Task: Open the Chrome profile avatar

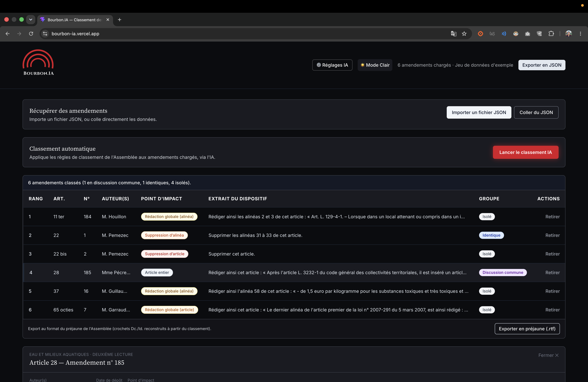Action: tap(569, 34)
